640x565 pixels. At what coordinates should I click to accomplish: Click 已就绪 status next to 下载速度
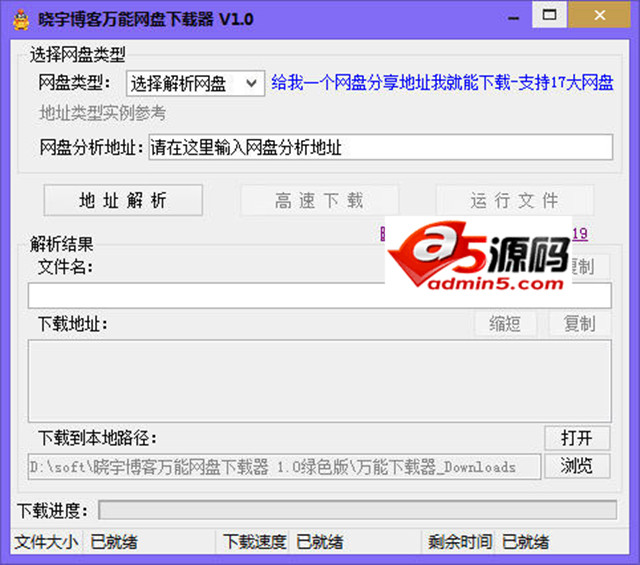(320, 542)
